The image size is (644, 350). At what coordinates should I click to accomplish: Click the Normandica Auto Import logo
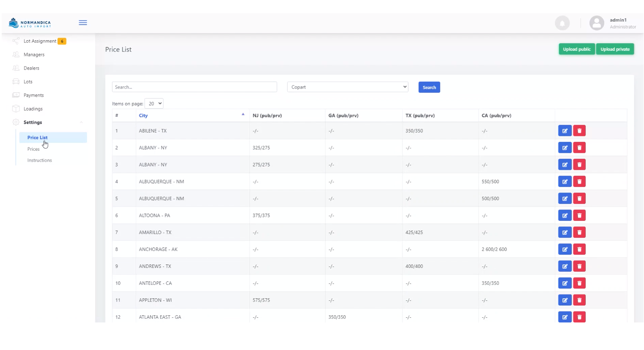point(30,23)
